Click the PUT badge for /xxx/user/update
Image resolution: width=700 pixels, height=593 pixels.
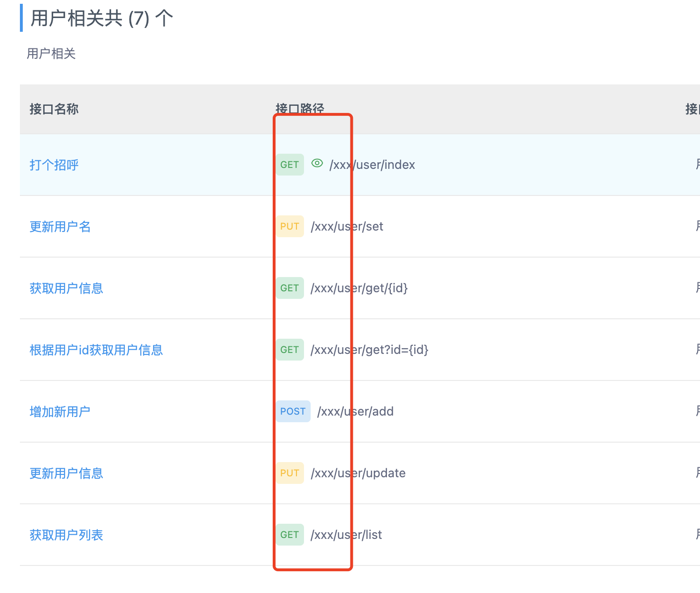[289, 473]
